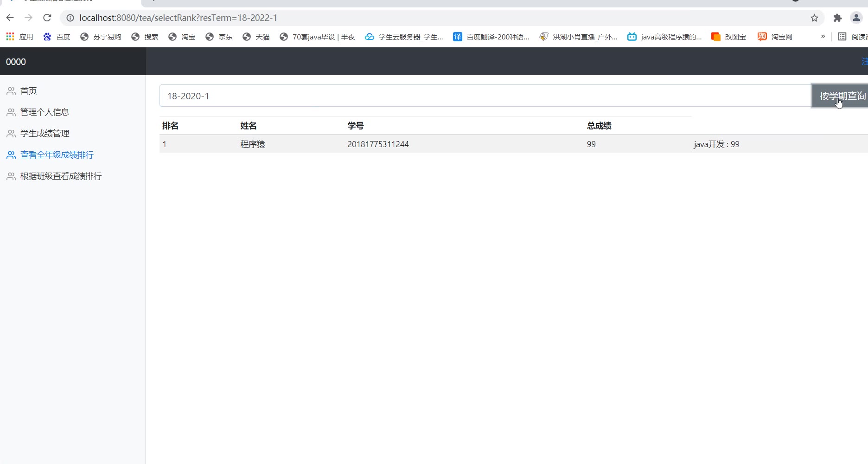Image resolution: width=868 pixels, height=464 pixels.
Task: Click the browser forward arrow
Action: pyautogui.click(x=29, y=18)
